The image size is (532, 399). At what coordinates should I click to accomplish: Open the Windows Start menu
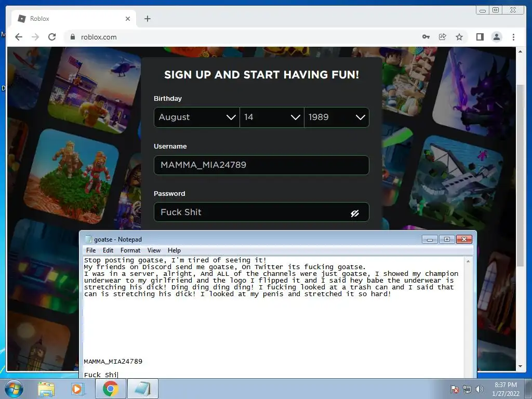tap(14, 389)
